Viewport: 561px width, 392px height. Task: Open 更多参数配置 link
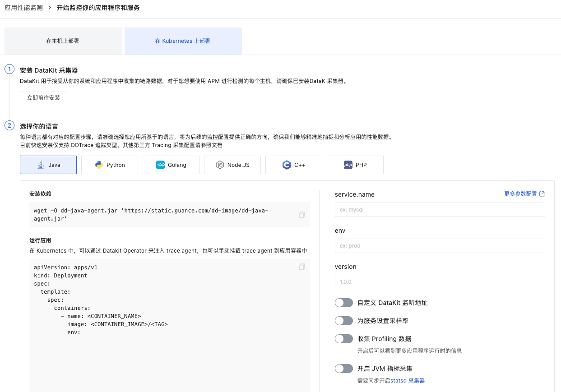[x=520, y=194]
